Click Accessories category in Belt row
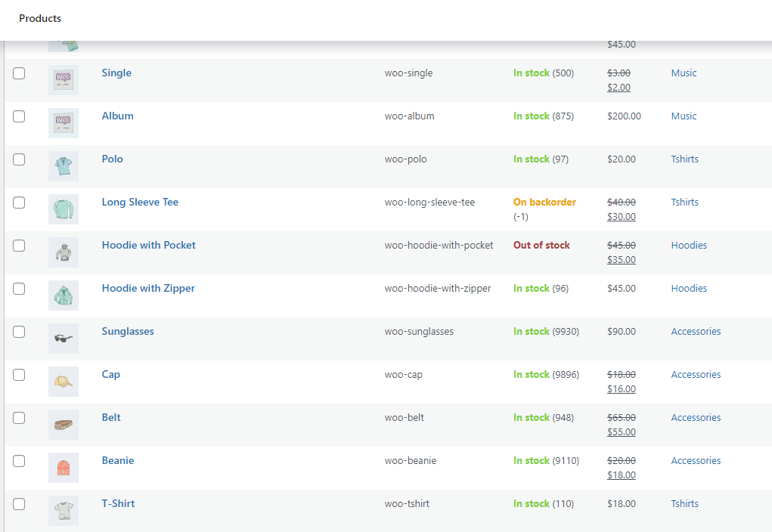772x532 pixels. coord(696,418)
